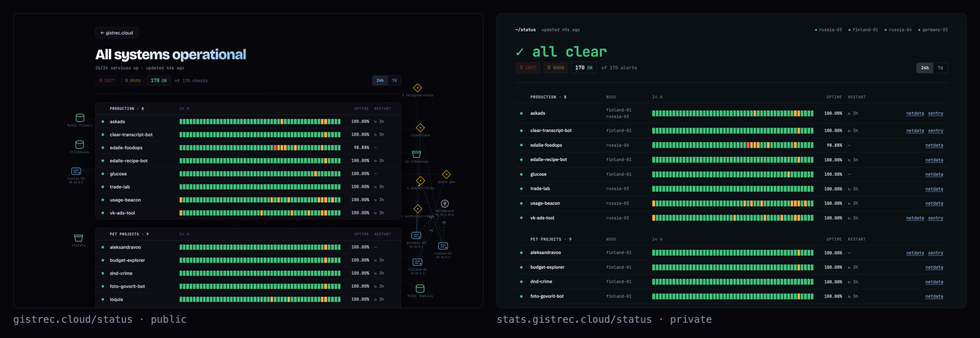Click the MySQL Replica database icon
Image resolution: width=980 pixels, height=338 pixels.
click(420, 289)
